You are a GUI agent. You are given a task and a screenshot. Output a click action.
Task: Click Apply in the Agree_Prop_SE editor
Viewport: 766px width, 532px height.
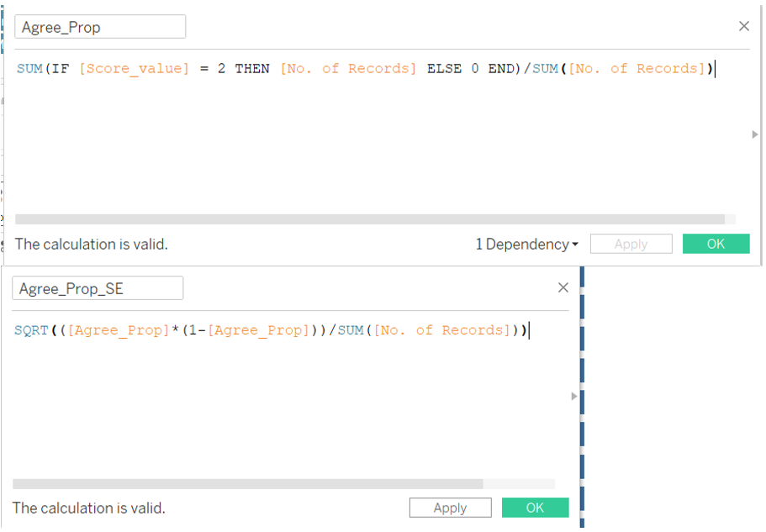tap(450, 508)
